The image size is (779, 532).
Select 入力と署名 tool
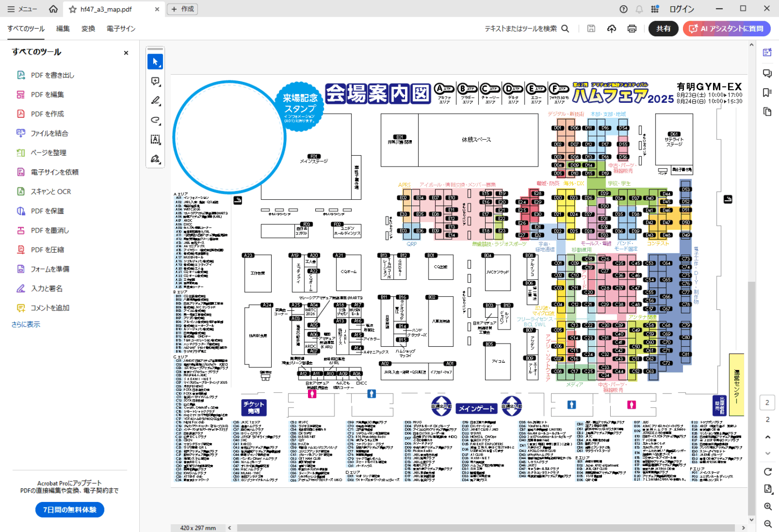pos(47,289)
